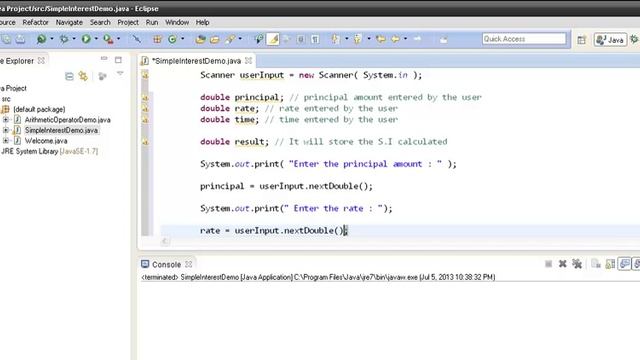
Task: Toggle Scroll Lock in Console toolbar
Action: click(610, 264)
